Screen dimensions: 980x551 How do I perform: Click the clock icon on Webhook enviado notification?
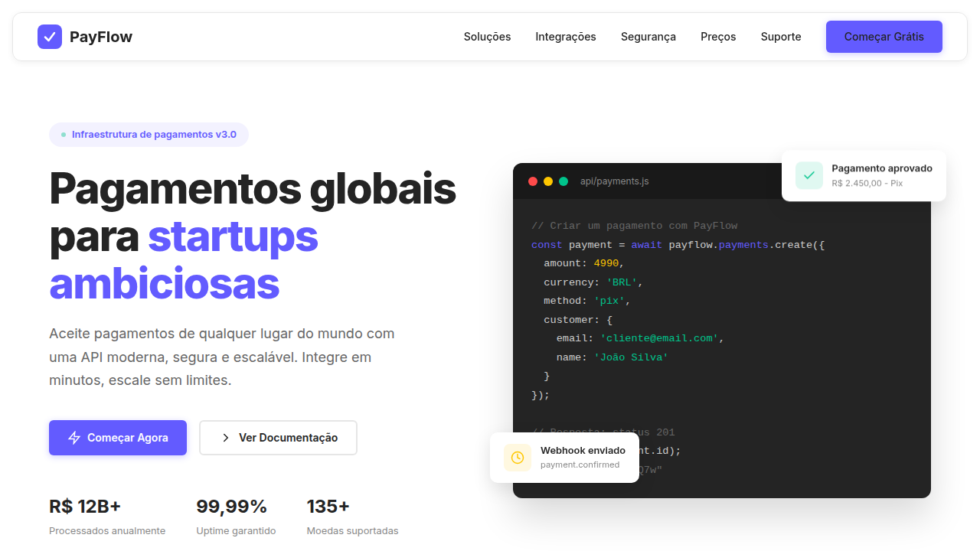coord(518,457)
